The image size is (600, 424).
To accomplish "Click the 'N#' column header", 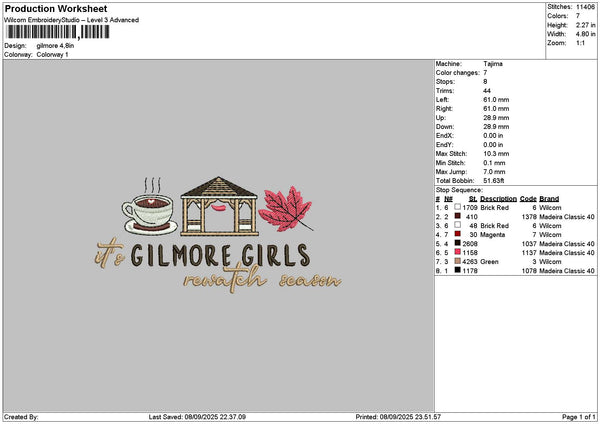I will point(448,199).
